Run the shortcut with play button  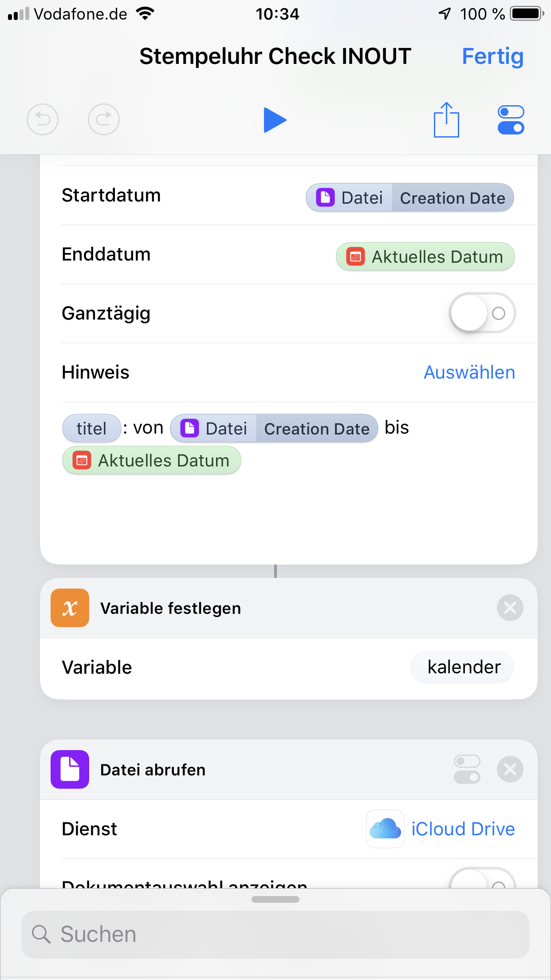point(275,120)
